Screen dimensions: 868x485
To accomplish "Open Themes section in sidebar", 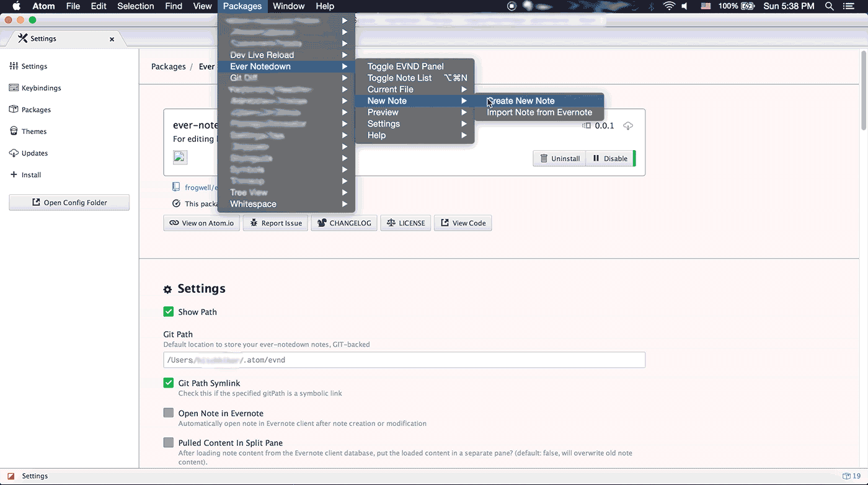I will pyautogui.click(x=28, y=131).
